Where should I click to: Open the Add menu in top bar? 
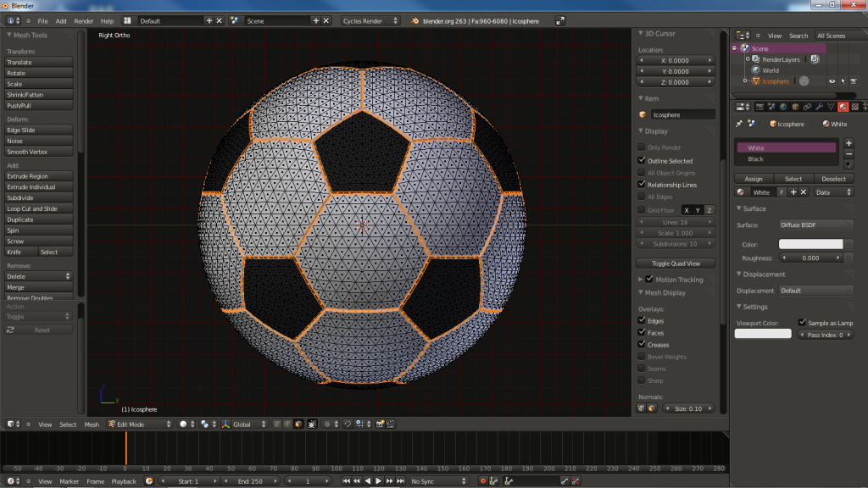(61, 21)
